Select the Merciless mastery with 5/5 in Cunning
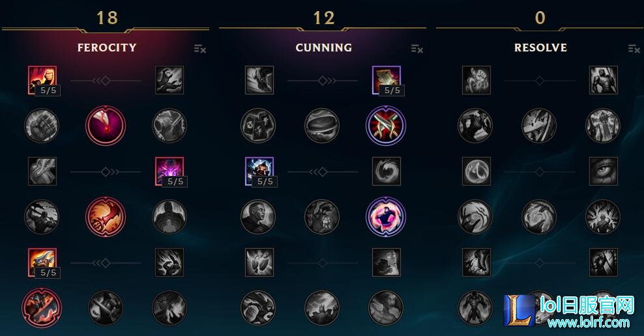 point(259,171)
